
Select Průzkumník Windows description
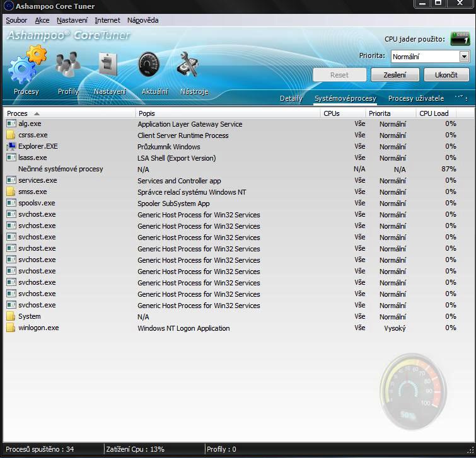pos(169,147)
